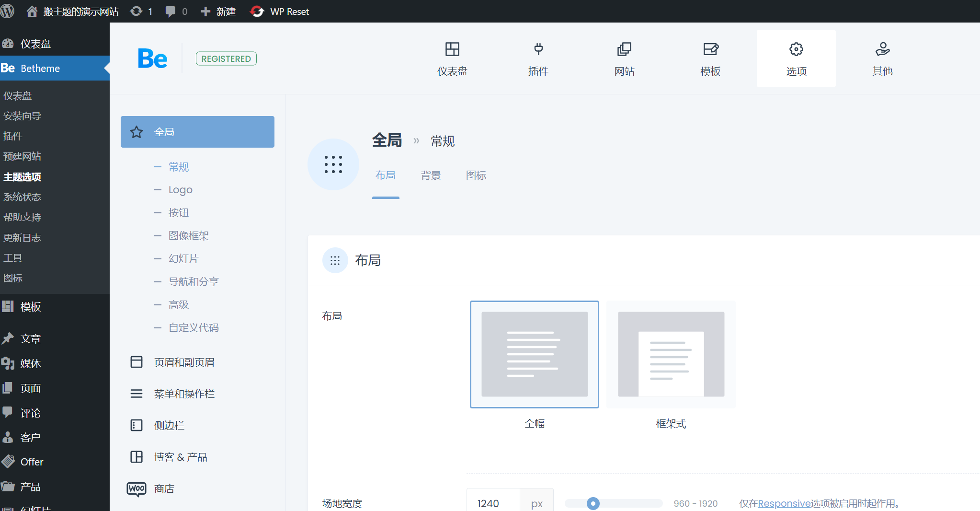
Task: Open the 图像框架 submenu item
Action: [189, 235]
